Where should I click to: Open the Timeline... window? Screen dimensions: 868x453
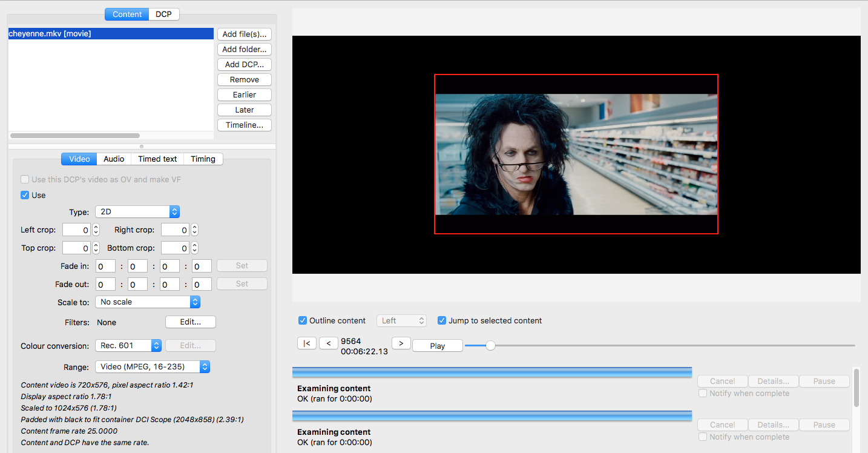245,125
